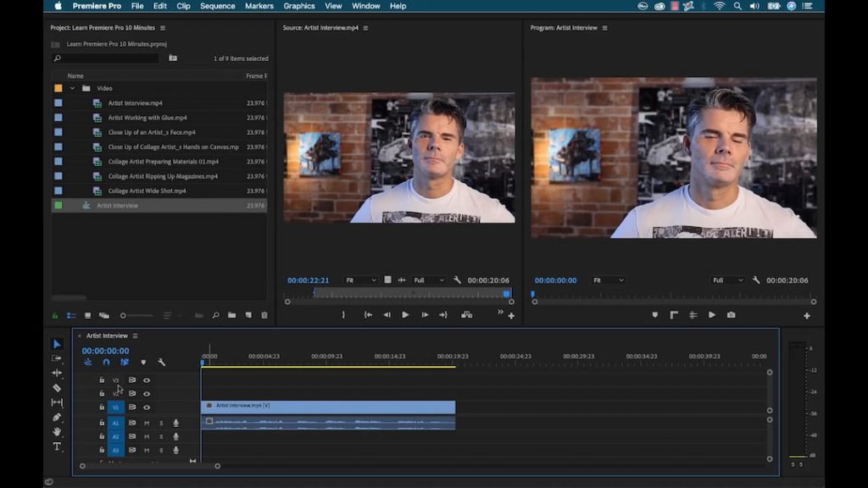Mute audio track A1
This screenshot has height=488, width=868.
(147, 423)
